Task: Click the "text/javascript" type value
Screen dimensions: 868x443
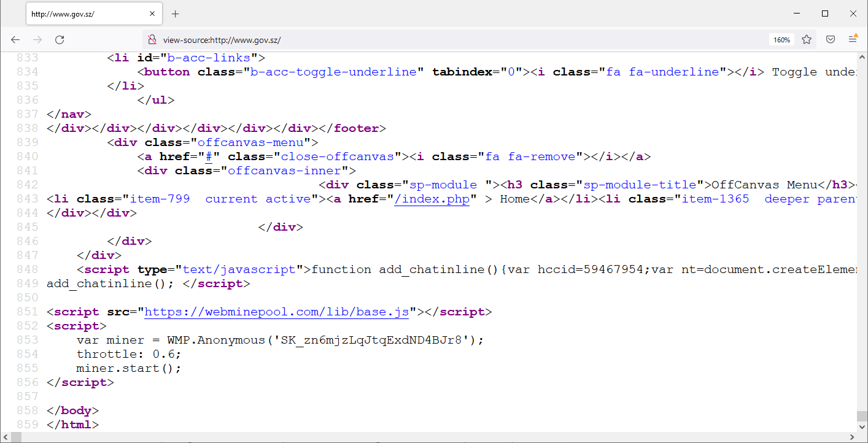Action: click(x=239, y=269)
